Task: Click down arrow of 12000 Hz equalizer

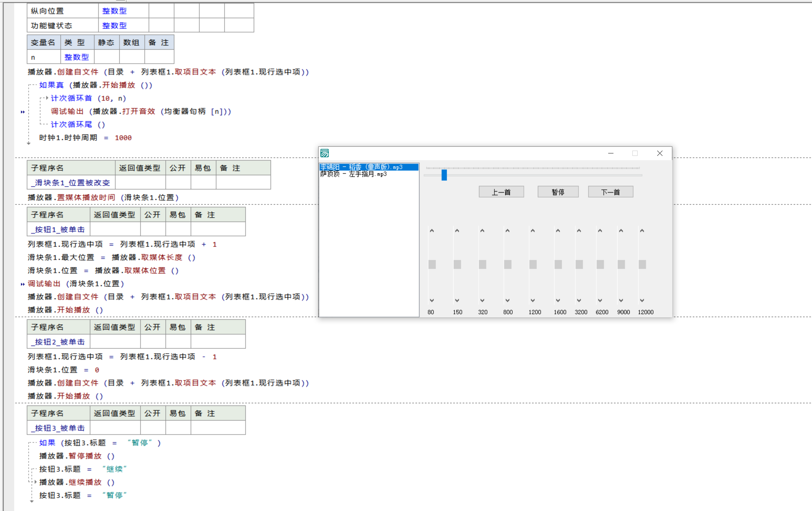Action: click(x=642, y=300)
